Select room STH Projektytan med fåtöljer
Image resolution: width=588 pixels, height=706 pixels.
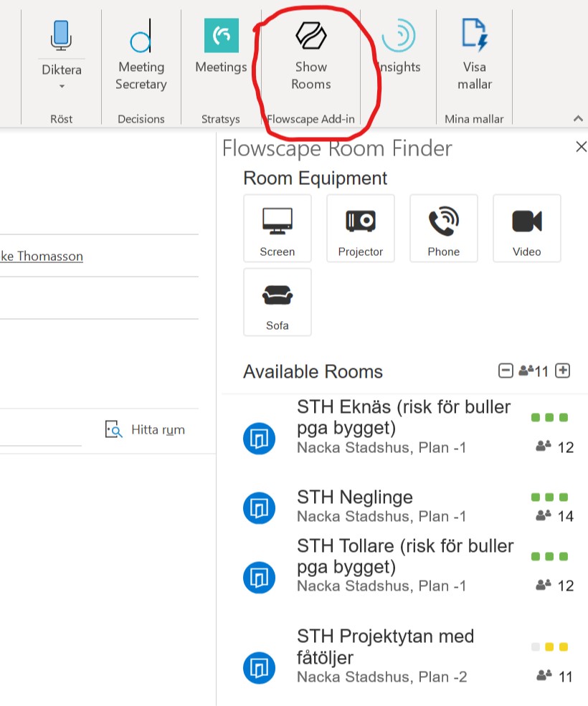404,657
